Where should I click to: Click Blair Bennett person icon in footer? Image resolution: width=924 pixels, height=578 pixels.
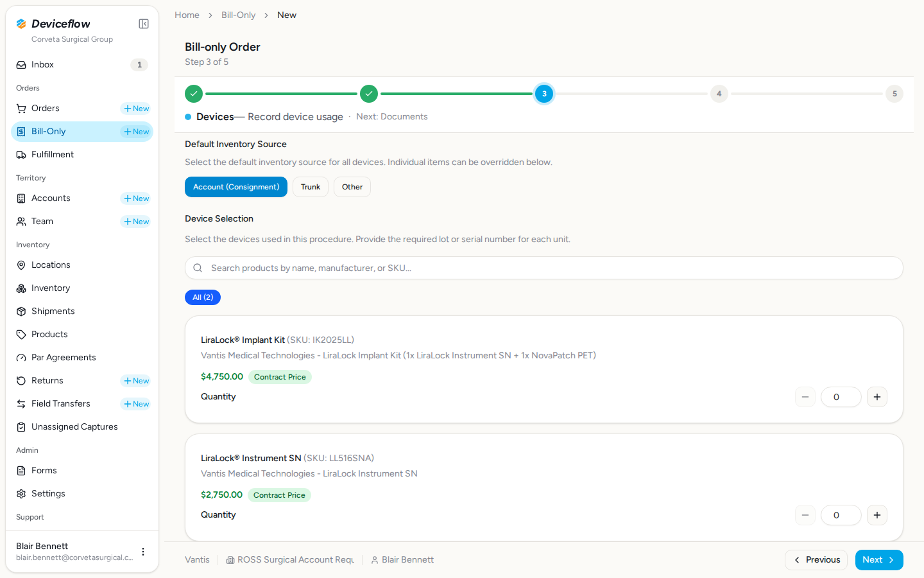pos(375,560)
